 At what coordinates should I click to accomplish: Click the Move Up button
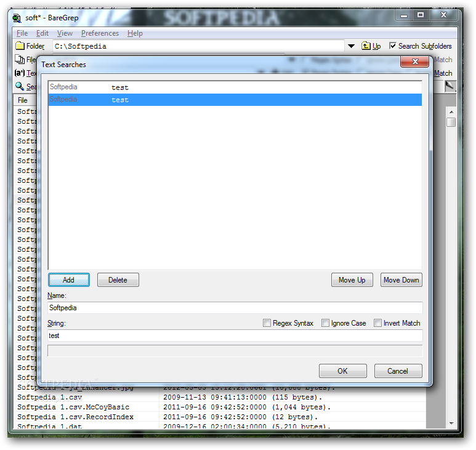[352, 279]
